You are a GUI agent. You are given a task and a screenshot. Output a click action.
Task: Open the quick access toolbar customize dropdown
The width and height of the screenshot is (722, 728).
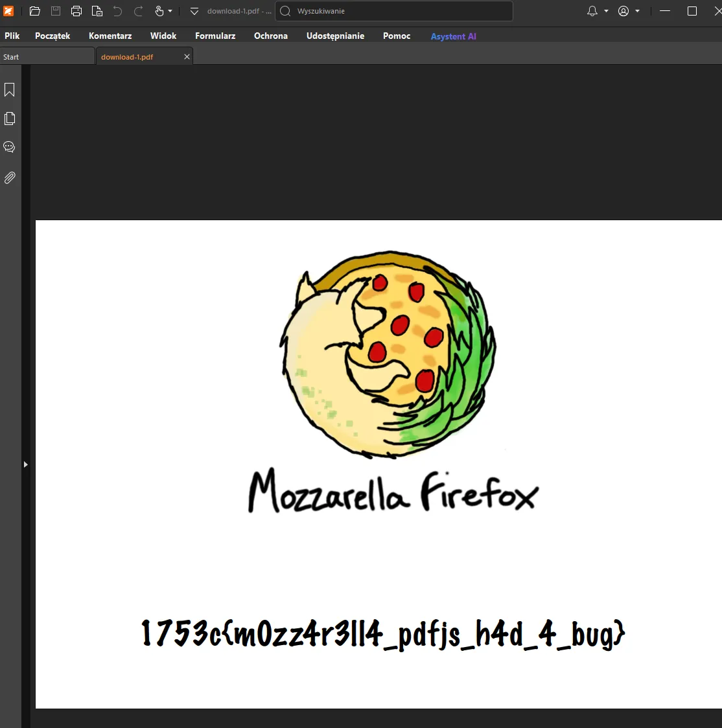(x=194, y=11)
